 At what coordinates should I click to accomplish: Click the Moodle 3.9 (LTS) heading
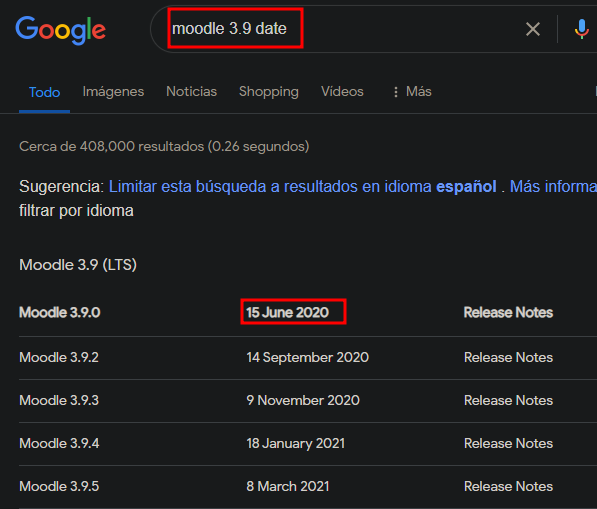click(x=78, y=265)
